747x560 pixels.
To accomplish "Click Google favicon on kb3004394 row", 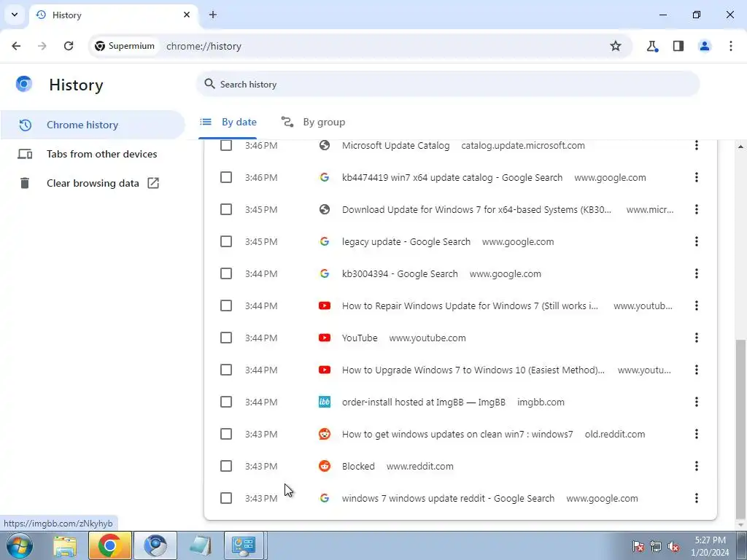I will pos(325,273).
